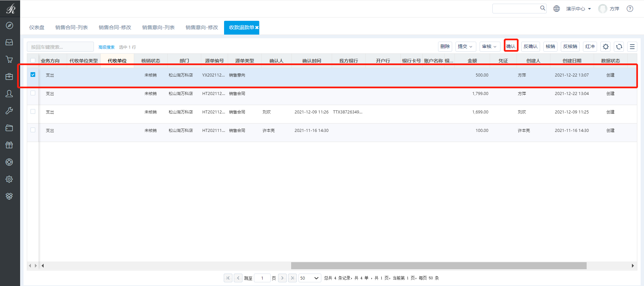Click the globe language icon
Image resolution: width=644 pixels, height=286 pixels.
(556, 9)
